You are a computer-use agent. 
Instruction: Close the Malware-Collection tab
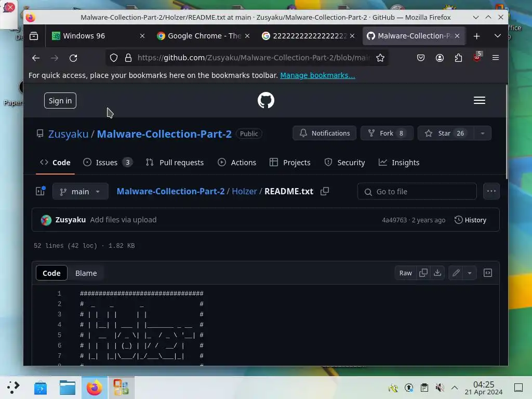coord(457,36)
